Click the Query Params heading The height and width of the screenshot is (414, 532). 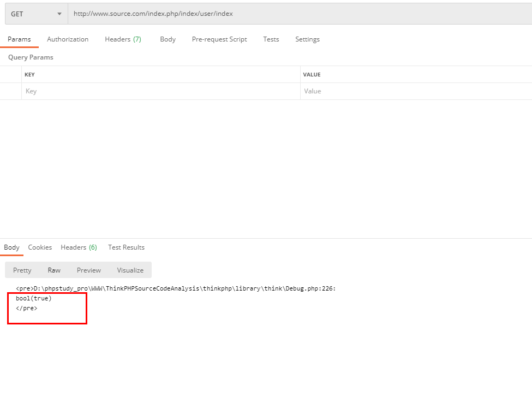click(x=31, y=57)
